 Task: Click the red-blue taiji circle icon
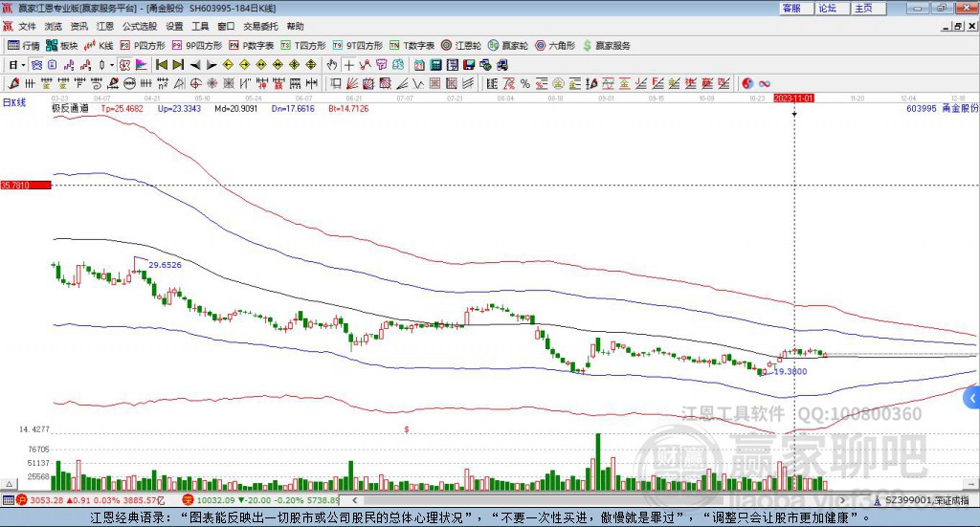pos(747,83)
